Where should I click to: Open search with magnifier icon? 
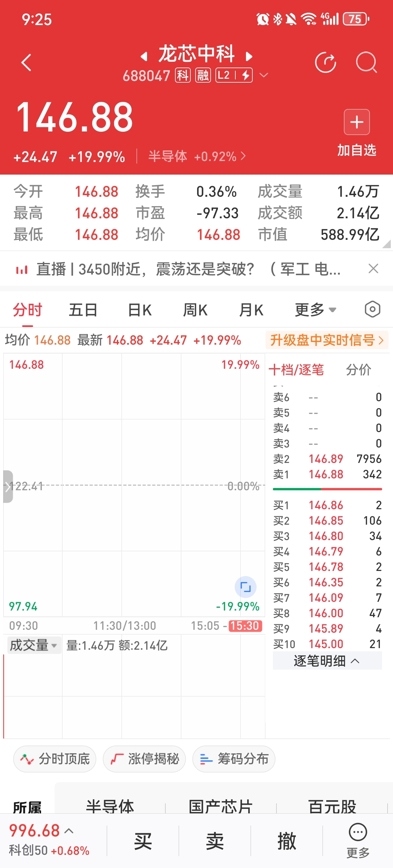pos(366,63)
